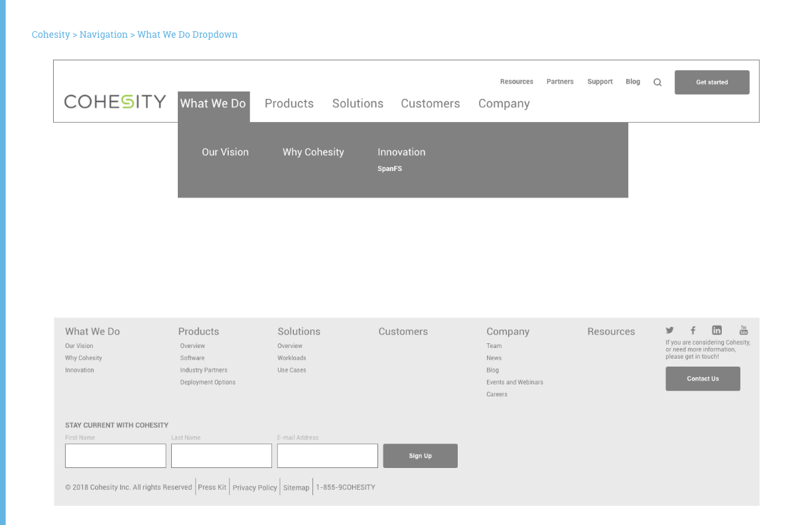Select What We Do nav menu

(214, 107)
